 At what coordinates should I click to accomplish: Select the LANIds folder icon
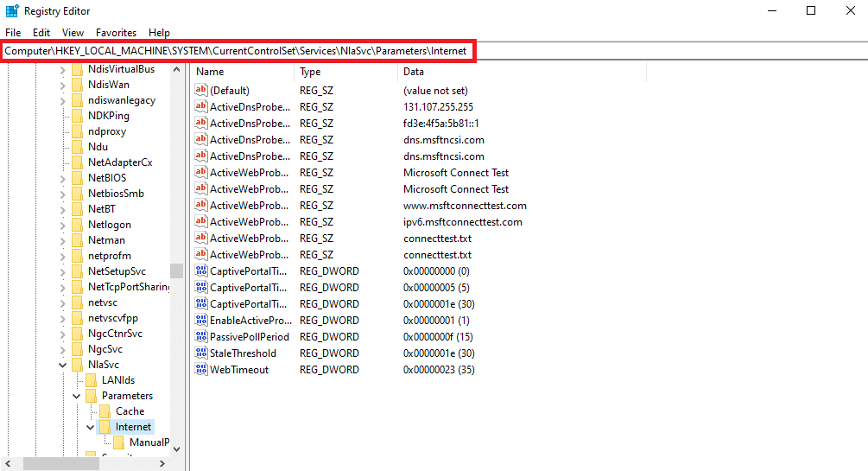pos(92,380)
